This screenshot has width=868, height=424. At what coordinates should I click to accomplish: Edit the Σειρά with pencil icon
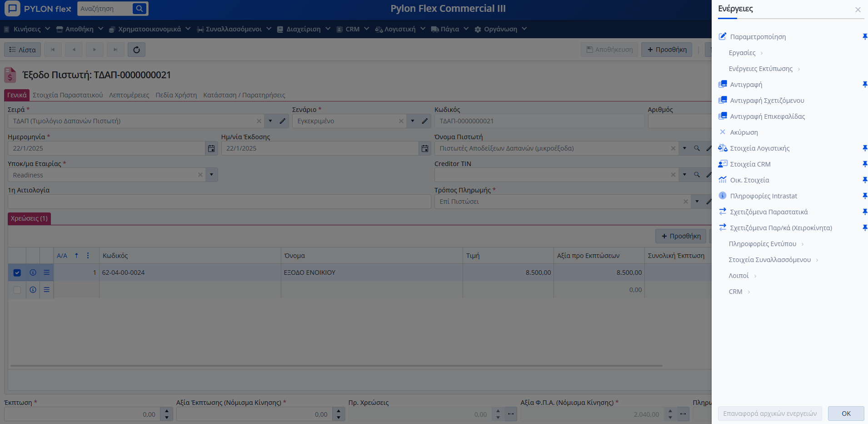tap(283, 121)
